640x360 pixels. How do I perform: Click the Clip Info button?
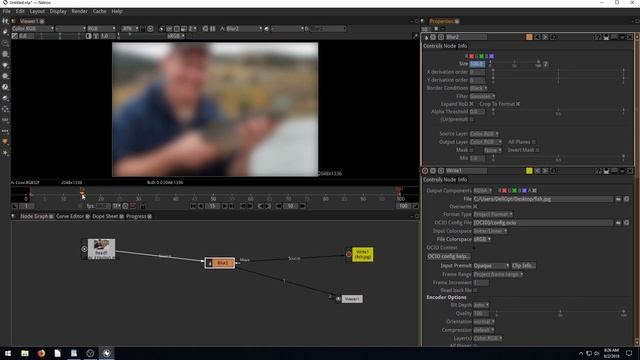[x=524, y=266]
